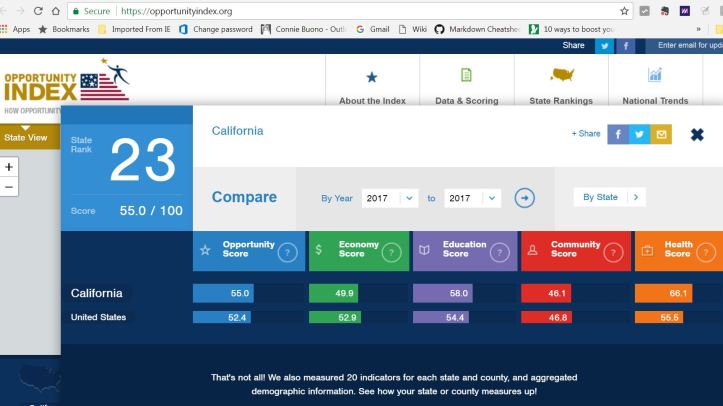This screenshot has width=723, height=406.
Task: Show help for Education Score
Action: 499,252
